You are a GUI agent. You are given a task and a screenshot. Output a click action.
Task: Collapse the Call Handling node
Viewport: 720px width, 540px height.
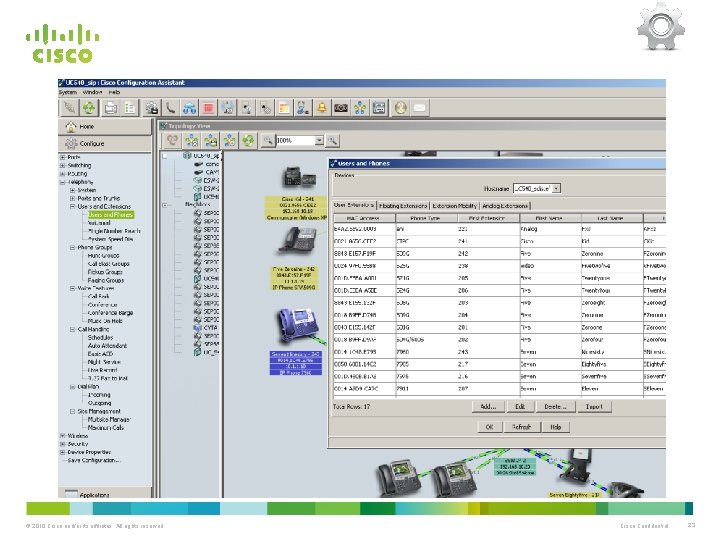(73, 329)
